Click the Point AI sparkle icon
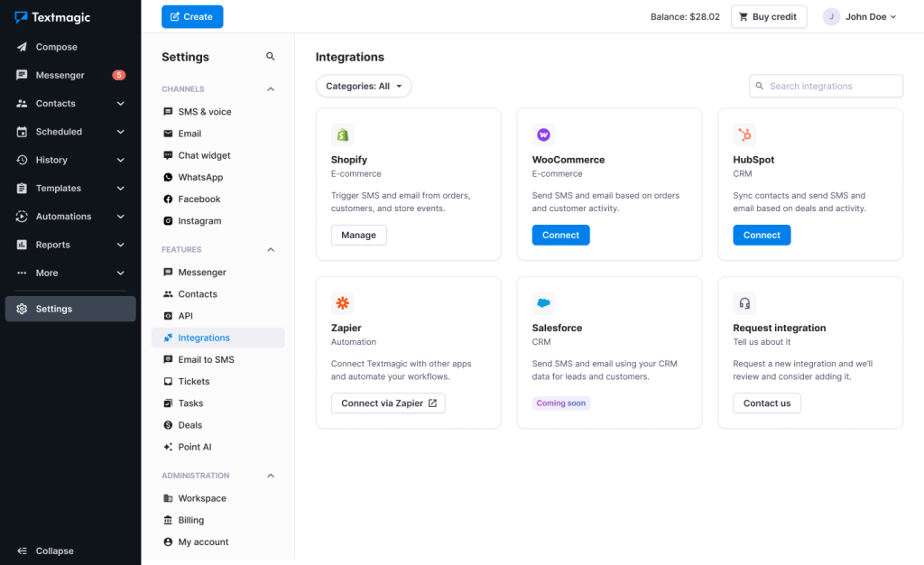Viewport: 924px width, 565px height. pos(168,447)
